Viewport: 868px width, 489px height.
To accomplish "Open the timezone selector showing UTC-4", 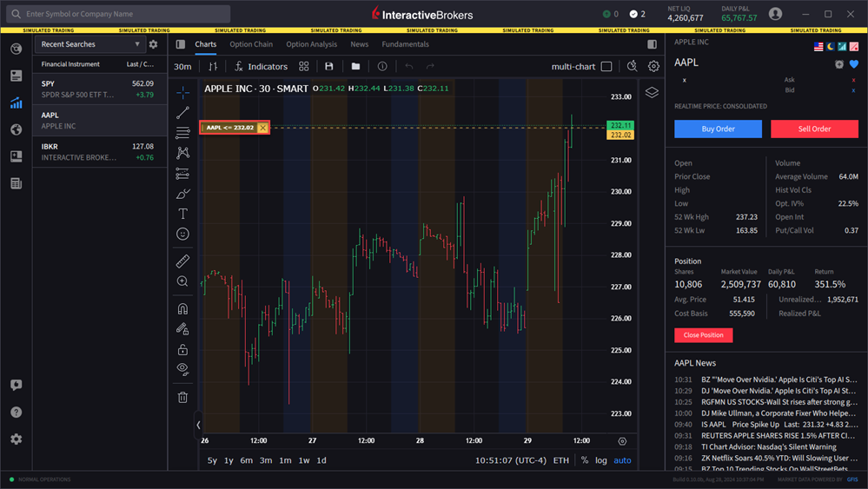I will 511,460.
